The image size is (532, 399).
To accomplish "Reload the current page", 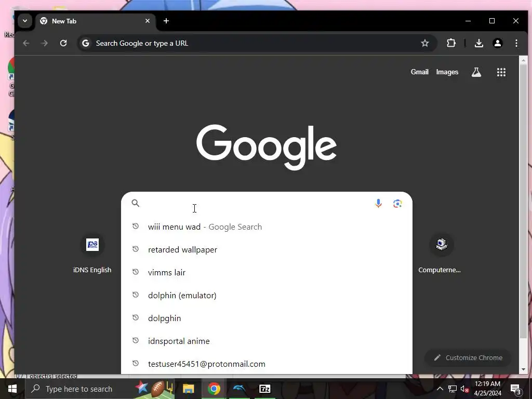I will coord(63,44).
